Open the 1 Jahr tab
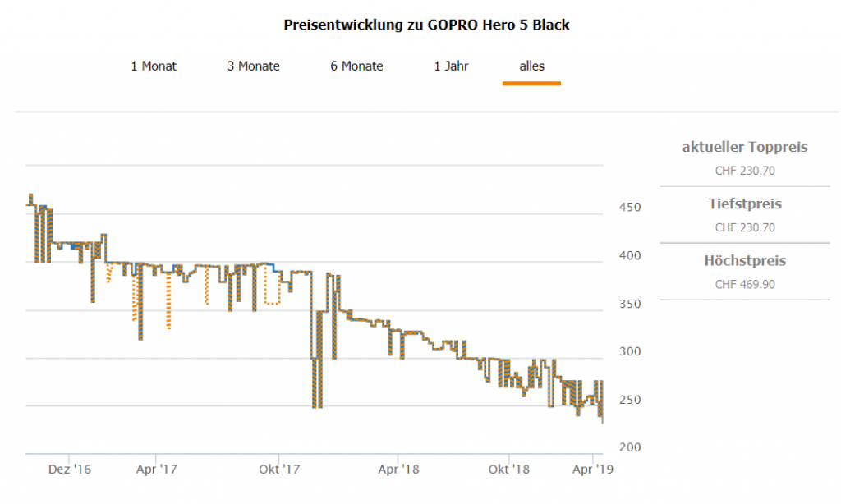 pos(451,66)
